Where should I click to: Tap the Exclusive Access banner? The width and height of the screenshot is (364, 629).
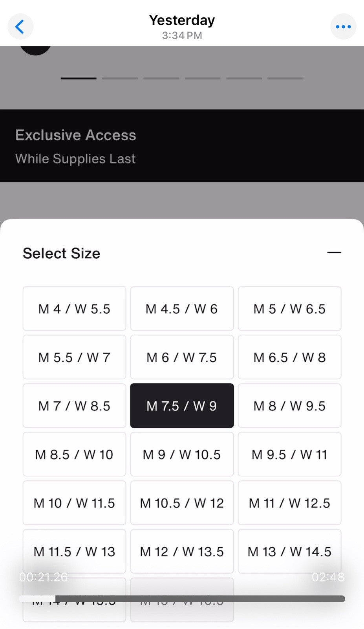(x=182, y=145)
